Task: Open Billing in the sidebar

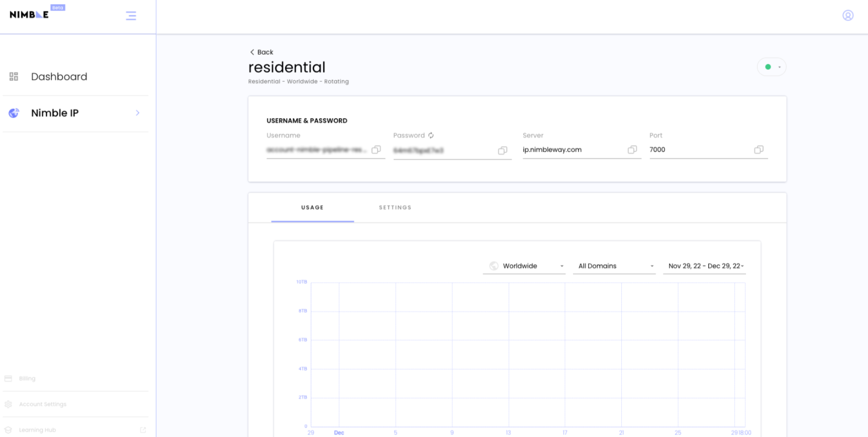Action: (27, 379)
